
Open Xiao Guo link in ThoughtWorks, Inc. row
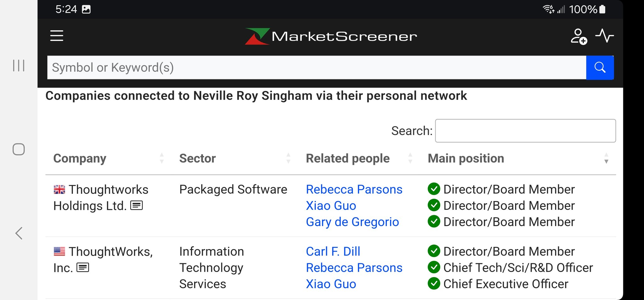point(331,284)
